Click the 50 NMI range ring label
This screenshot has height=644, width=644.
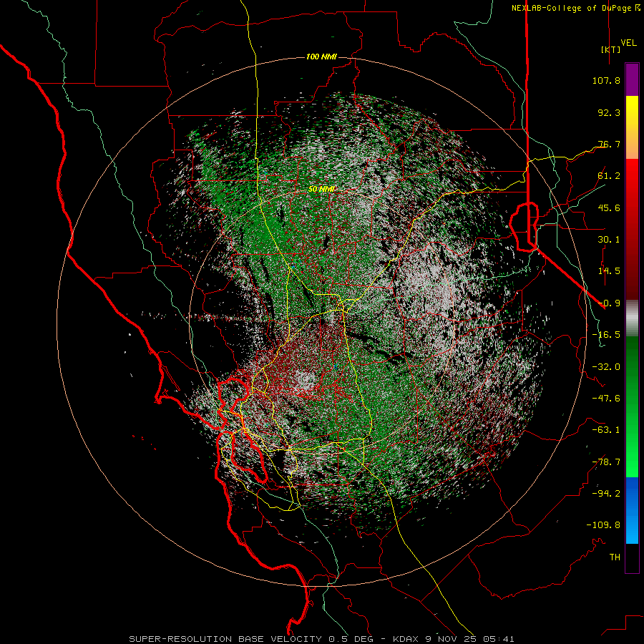(321, 189)
